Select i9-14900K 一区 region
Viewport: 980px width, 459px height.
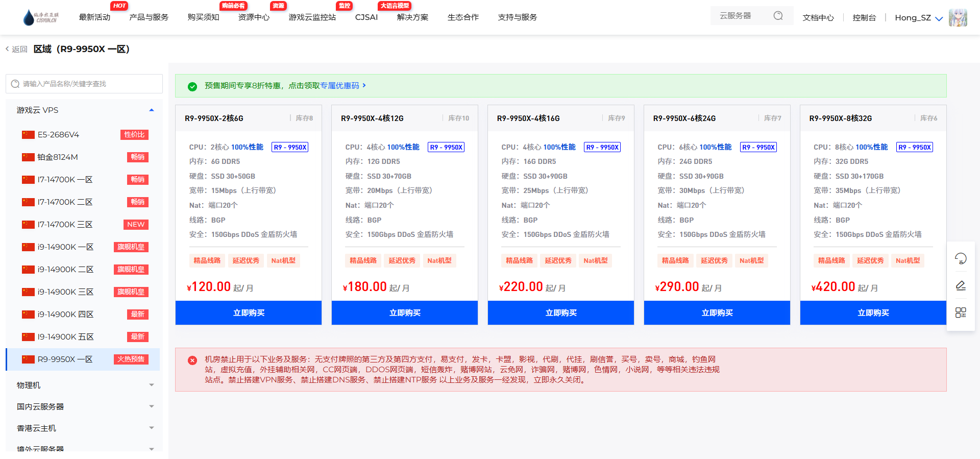pyautogui.click(x=83, y=247)
